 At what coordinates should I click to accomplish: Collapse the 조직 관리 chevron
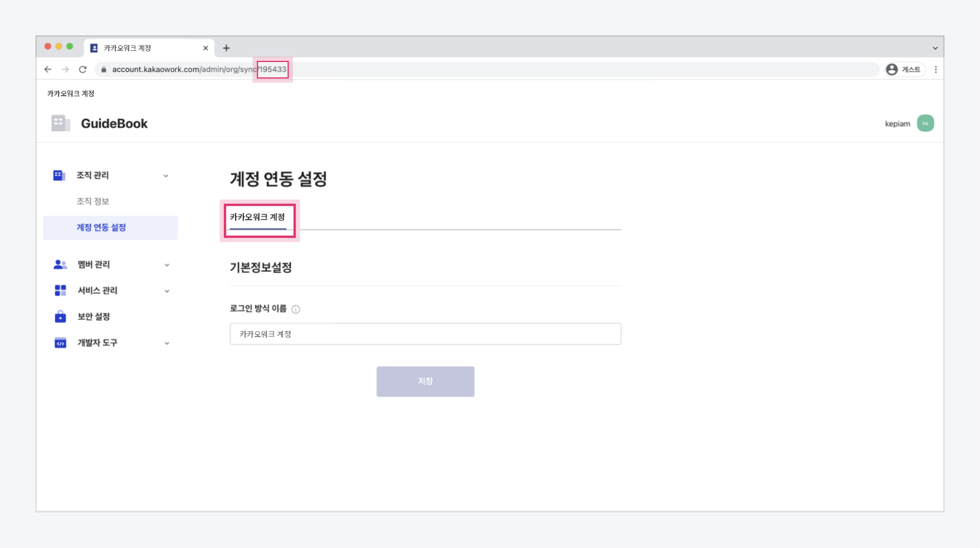point(166,176)
